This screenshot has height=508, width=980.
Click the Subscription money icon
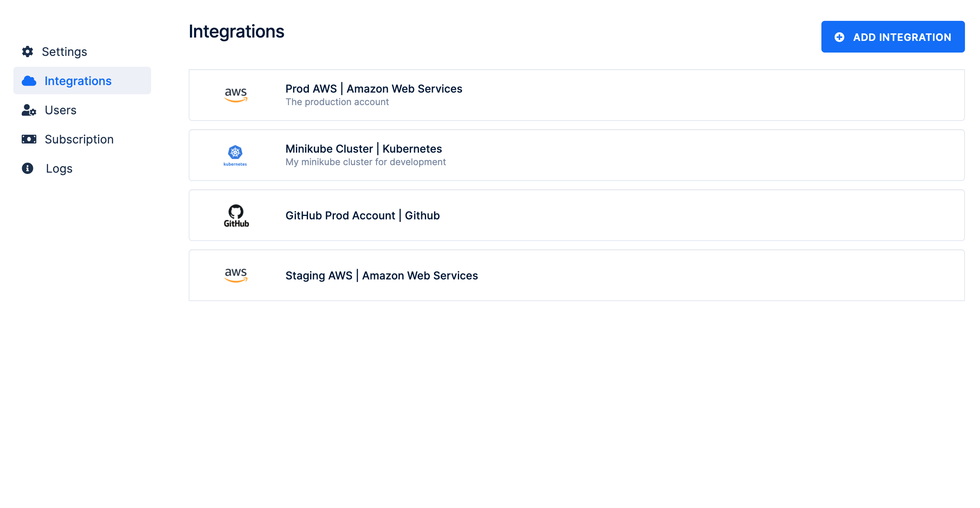click(29, 139)
